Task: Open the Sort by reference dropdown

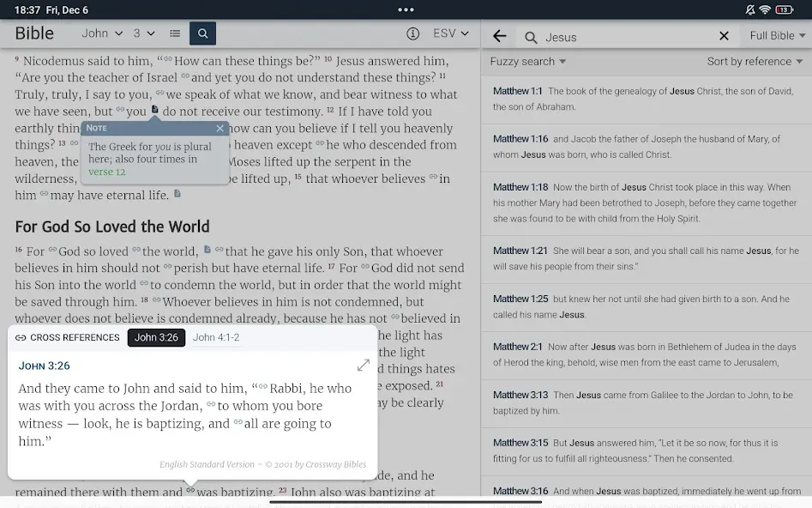Action: point(755,61)
